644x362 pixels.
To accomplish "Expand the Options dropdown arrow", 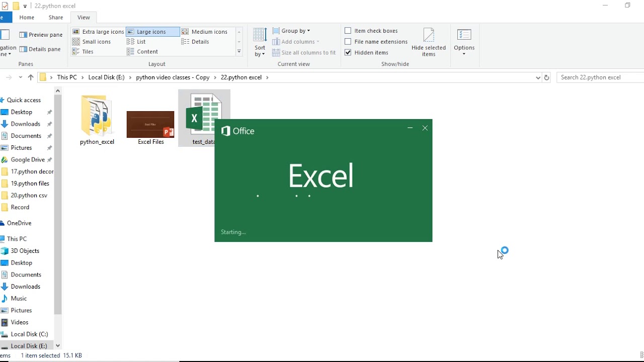I will pyautogui.click(x=464, y=54).
